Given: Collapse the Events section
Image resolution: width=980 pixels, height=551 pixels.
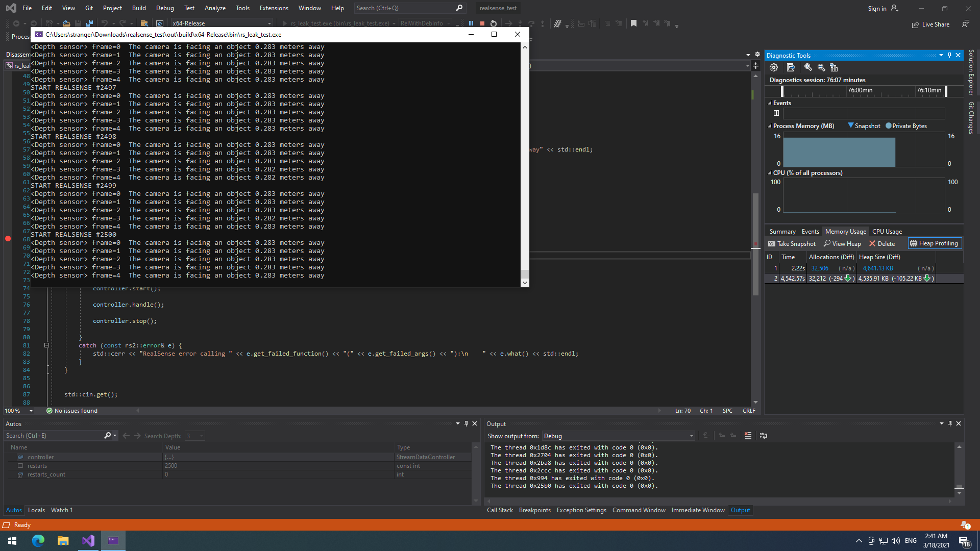Looking at the screenshot, I should click(770, 103).
